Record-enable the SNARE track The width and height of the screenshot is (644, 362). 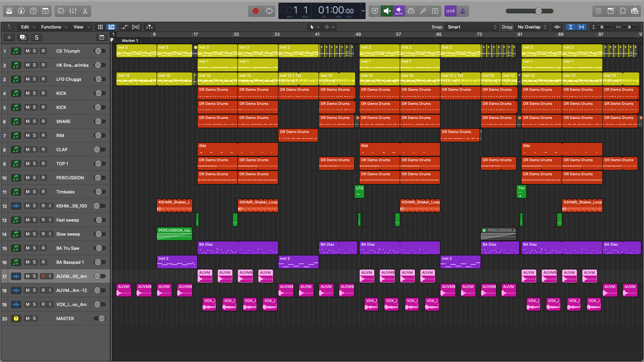coord(43,121)
